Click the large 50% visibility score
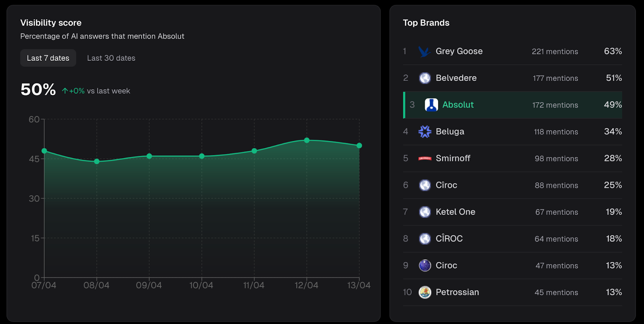The height and width of the screenshot is (324, 644). pos(38,89)
